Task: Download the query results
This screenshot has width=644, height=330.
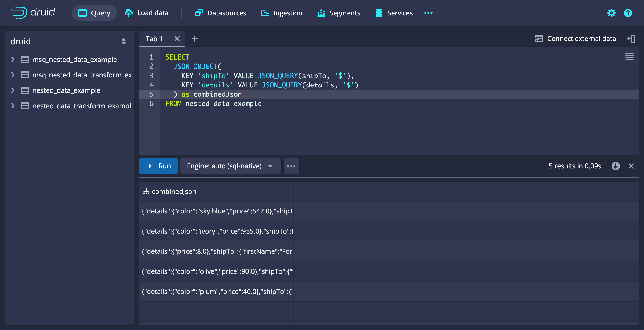Action: [615, 166]
